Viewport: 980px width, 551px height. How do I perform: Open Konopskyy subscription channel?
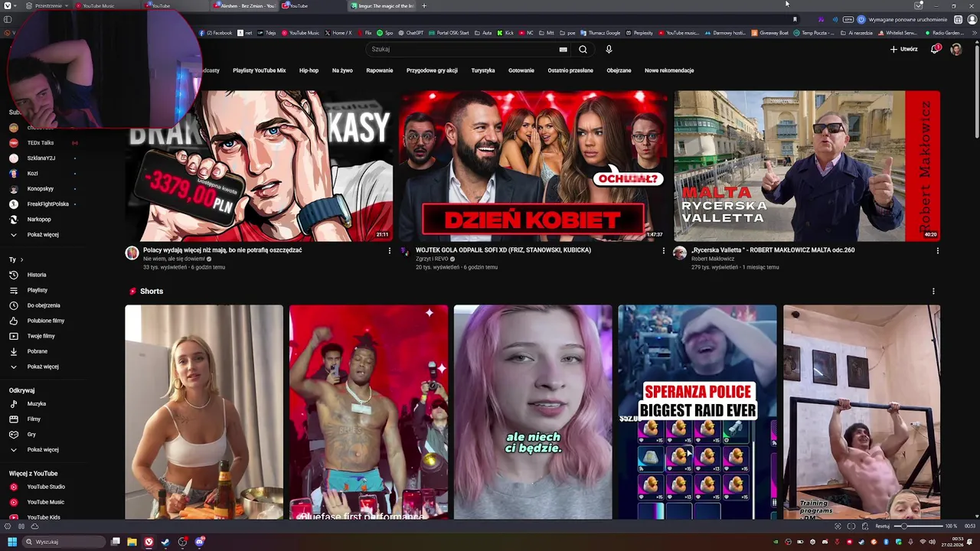tap(40, 189)
